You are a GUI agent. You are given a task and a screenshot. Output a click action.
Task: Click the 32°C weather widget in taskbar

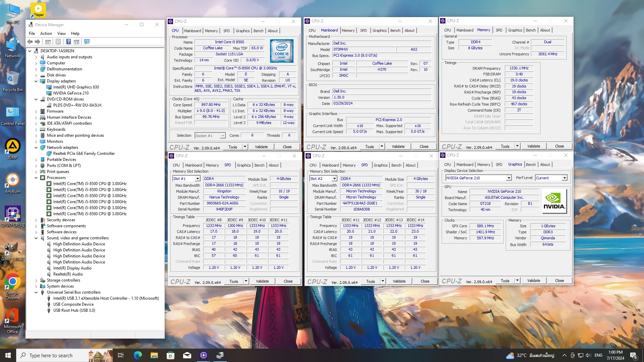(x=530, y=355)
